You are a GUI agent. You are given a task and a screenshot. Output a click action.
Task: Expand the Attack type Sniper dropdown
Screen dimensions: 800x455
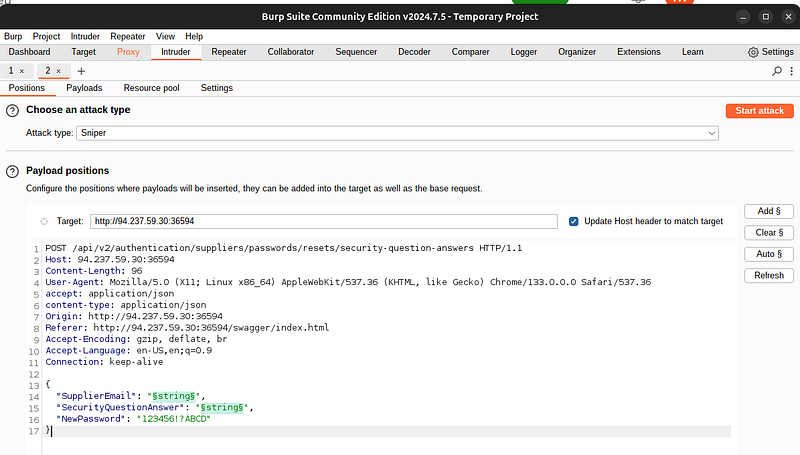(397, 133)
